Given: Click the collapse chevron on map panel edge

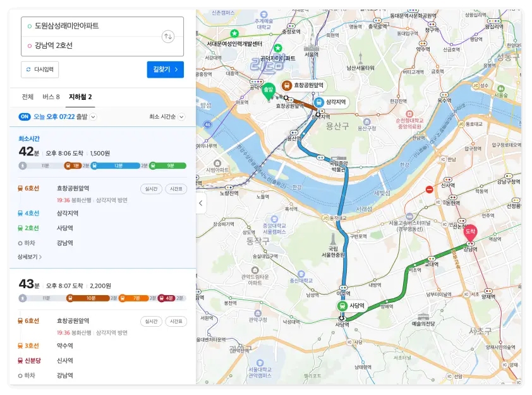Looking at the screenshot, I should tap(200, 204).
